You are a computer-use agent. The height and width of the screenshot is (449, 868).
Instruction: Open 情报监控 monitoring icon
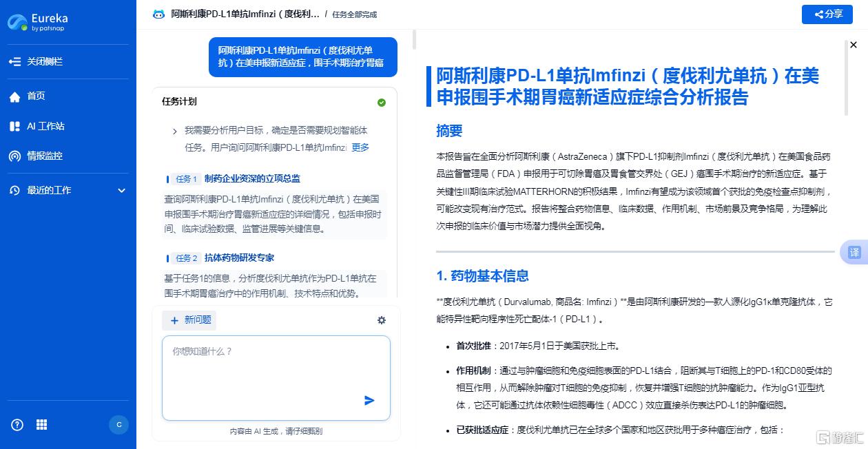pyautogui.click(x=14, y=156)
